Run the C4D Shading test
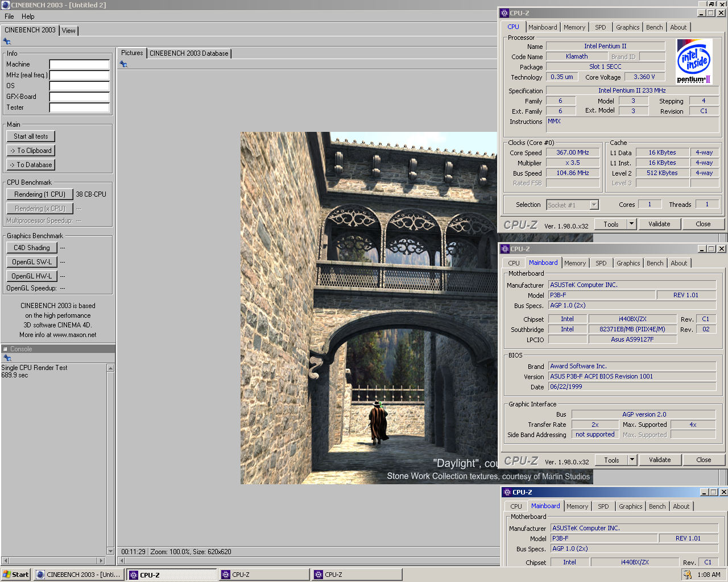728x582 pixels. (x=32, y=248)
